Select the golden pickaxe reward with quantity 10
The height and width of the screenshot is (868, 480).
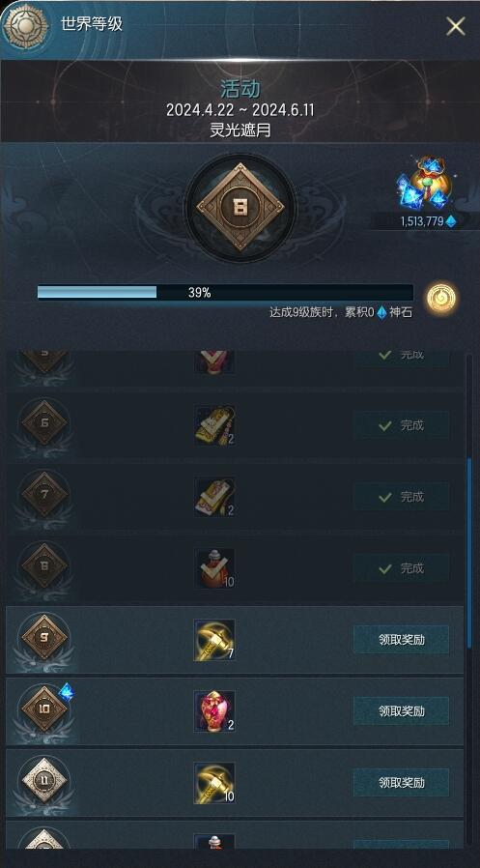[214, 783]
